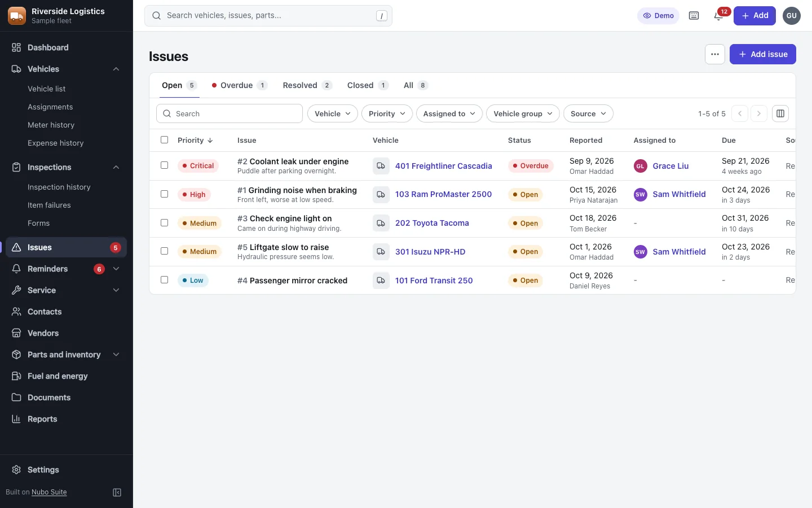The width and height of the screenshot is (812, 508).
Task: Open the GU user avatar menu
Action: coord(792,16)
